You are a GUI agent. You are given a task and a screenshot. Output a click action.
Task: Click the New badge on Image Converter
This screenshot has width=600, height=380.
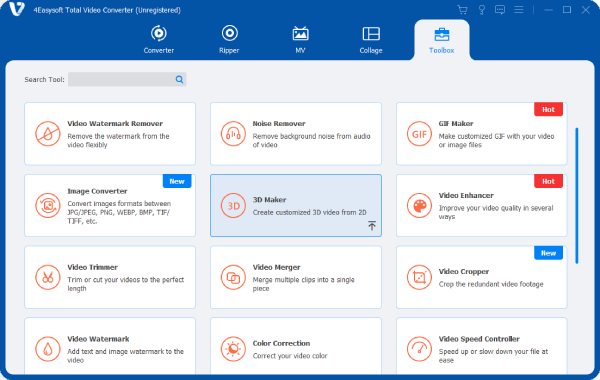177,181
